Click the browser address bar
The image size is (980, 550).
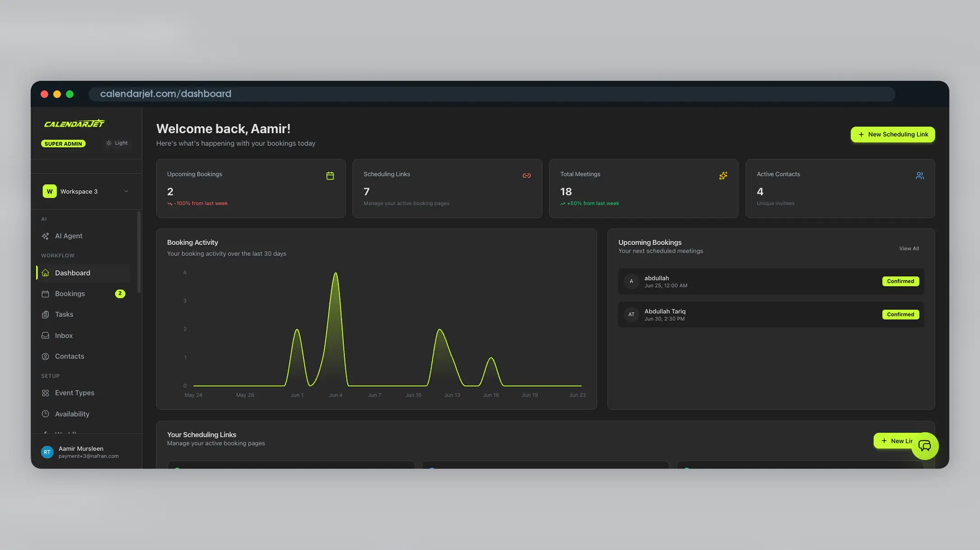pos(491,94)
